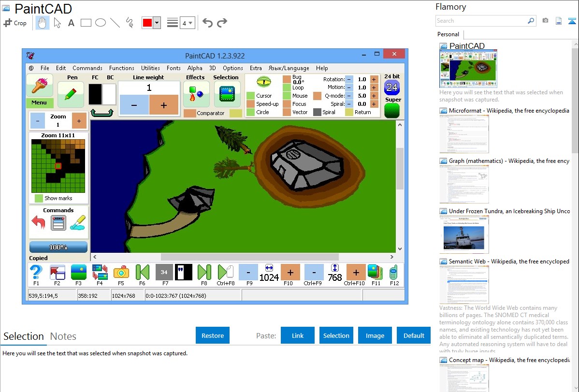579x392 pixels.
Task: Toggle the Show marks checkbox
Action: pyautogui.click(x=39, y=198)
